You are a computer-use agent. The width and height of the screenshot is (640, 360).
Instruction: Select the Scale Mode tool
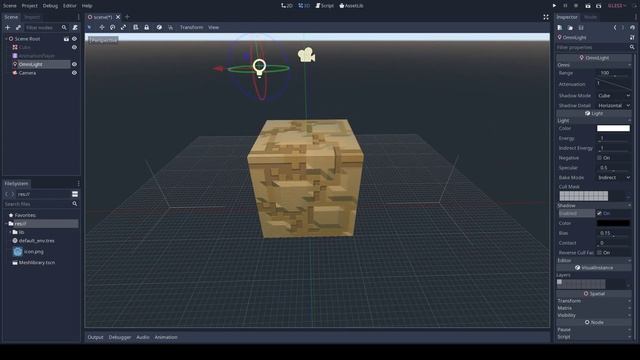click(124, 27)
